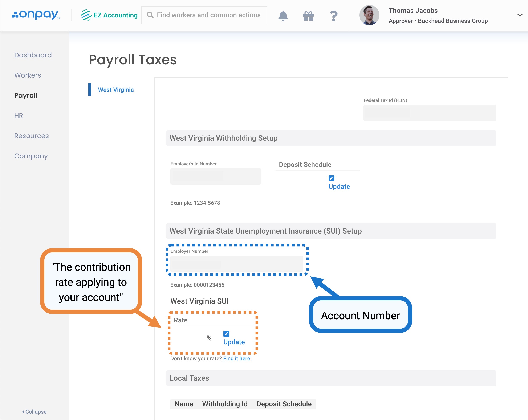Open Dashboard in the sidebar

tap(33, 55)
